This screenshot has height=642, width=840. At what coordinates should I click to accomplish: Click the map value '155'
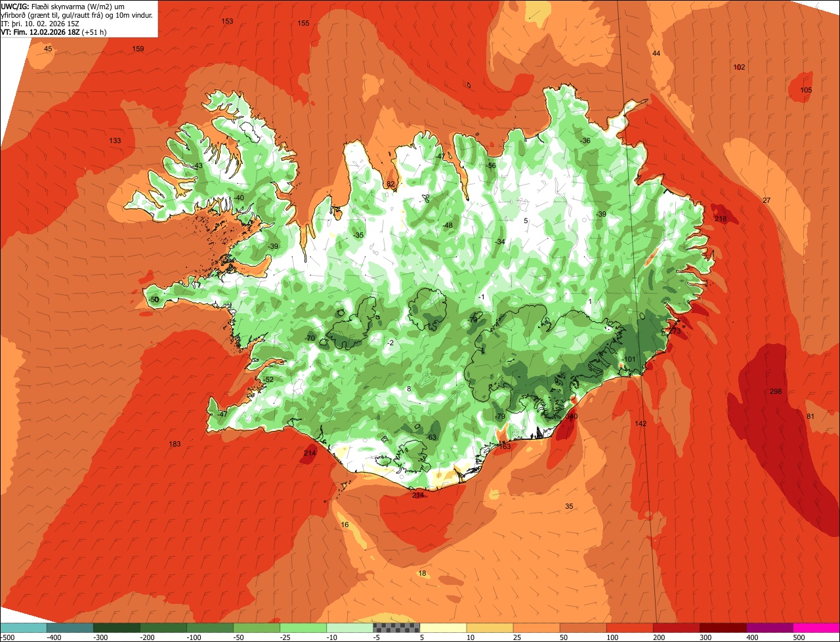point(303,24)
